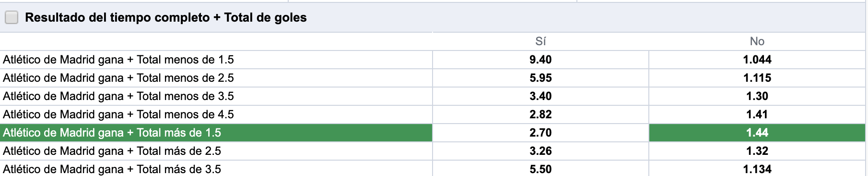
Task: Click 2.70 Sí odds for más de 1.5
Action: 540,133
